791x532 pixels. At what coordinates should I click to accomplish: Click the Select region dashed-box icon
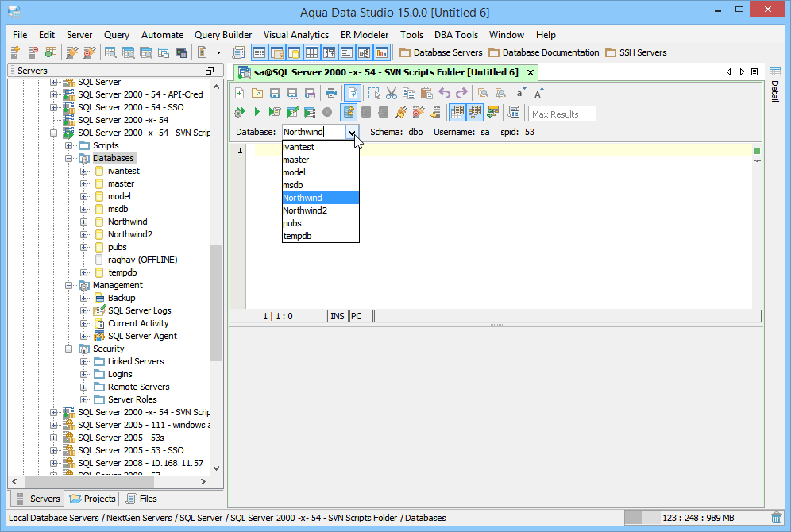[374, 93]
